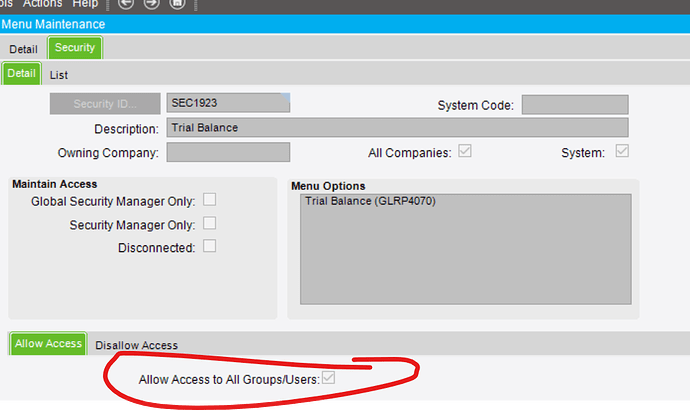Select the Allow Access tab
This screenshot has height=410, width=690.
(48, 344)
